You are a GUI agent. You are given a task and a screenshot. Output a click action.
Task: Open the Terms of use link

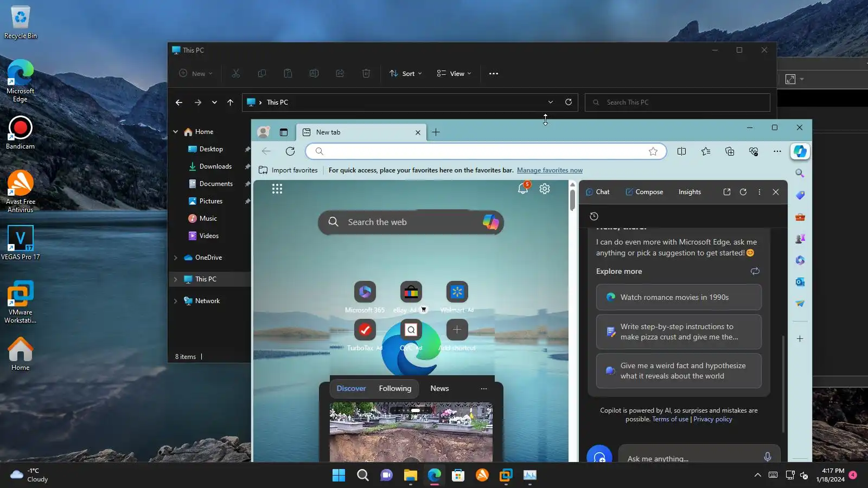pyautogui.click(x=670, y=419)
